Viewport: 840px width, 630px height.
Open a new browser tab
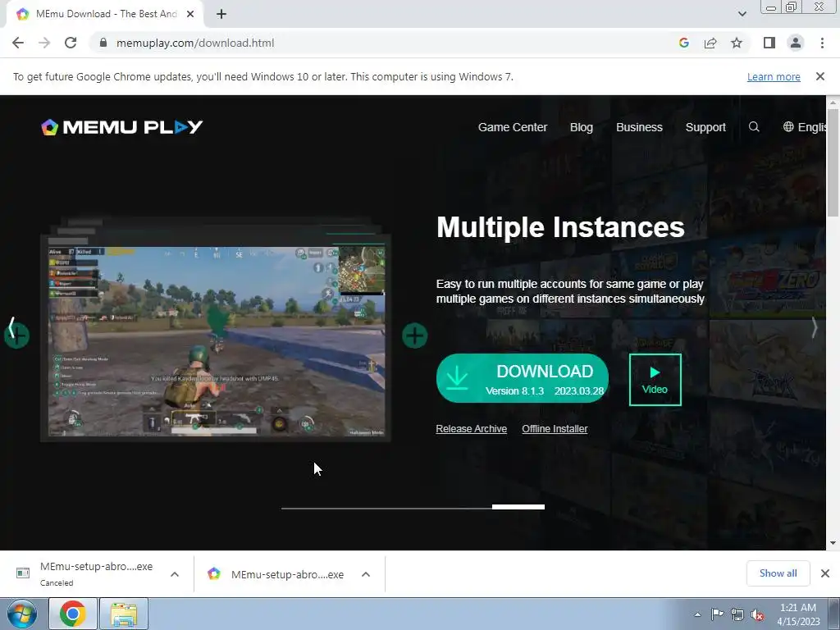tap(221, 15)
